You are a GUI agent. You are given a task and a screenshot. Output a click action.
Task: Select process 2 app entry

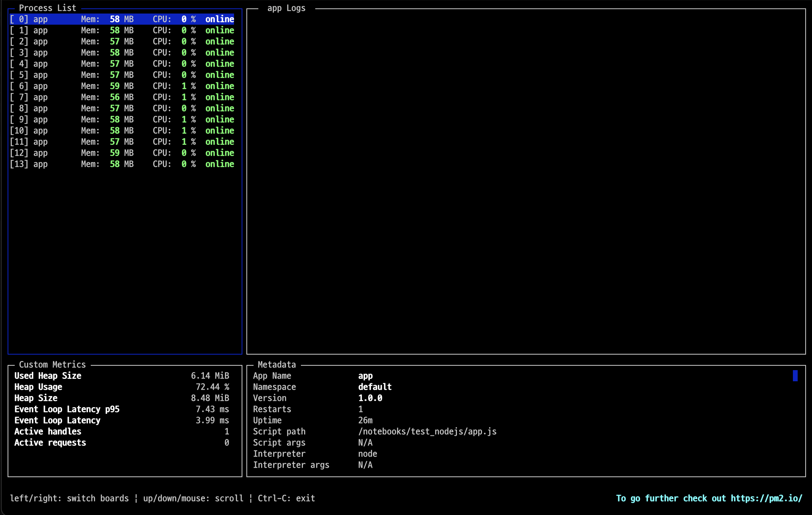coord(121,41)
